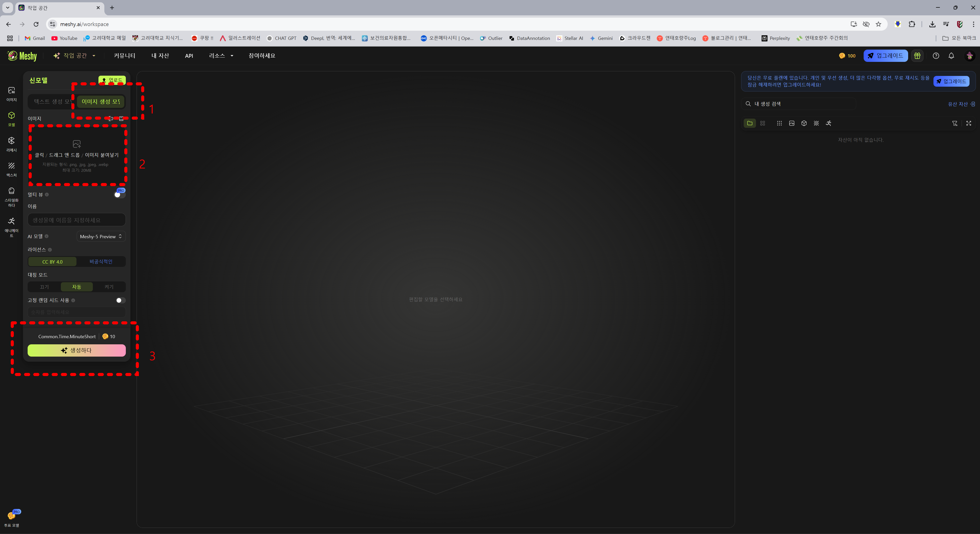Expand the 작업 공간 workspace dropdown

point(75,55)
